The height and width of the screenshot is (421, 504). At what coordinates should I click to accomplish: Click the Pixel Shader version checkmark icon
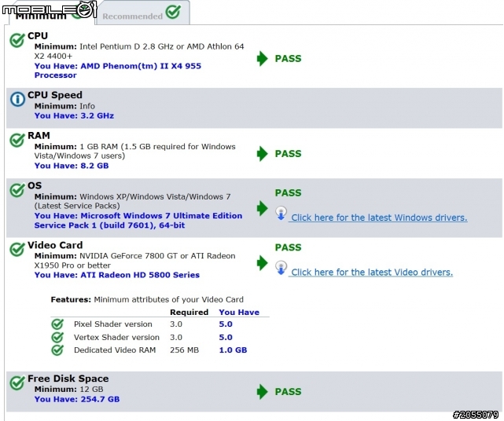coord(57,324)
